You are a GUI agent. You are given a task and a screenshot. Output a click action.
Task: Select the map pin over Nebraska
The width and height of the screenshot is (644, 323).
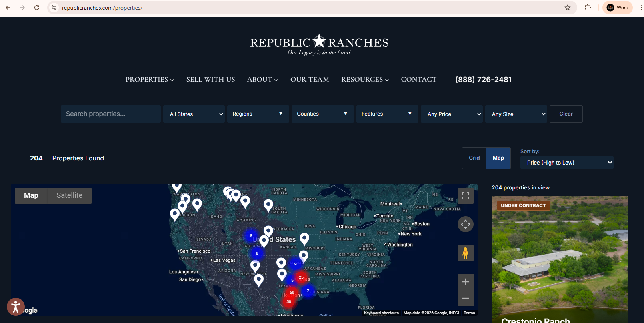(268, 232)
